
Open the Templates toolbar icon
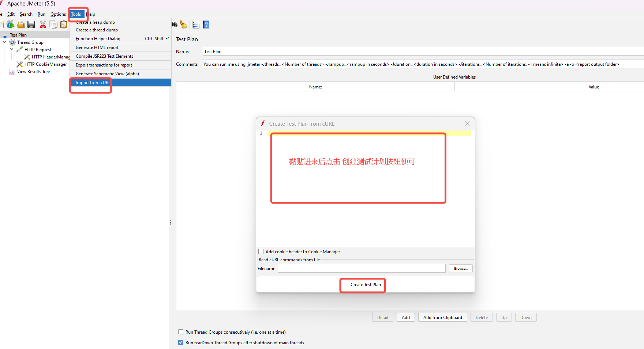pos(10,24)
